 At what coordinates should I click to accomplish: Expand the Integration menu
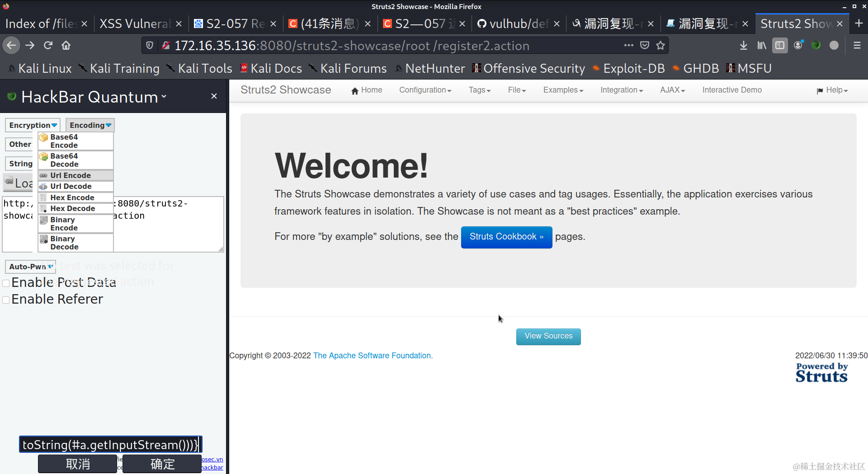click(x=622, y=90)
